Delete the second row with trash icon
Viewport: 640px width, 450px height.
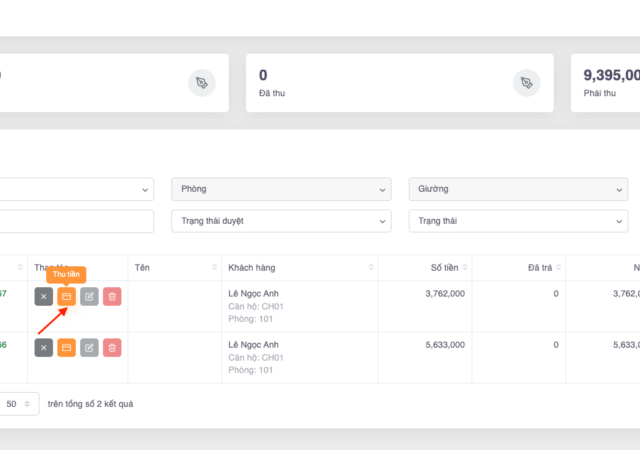(112, 347)
